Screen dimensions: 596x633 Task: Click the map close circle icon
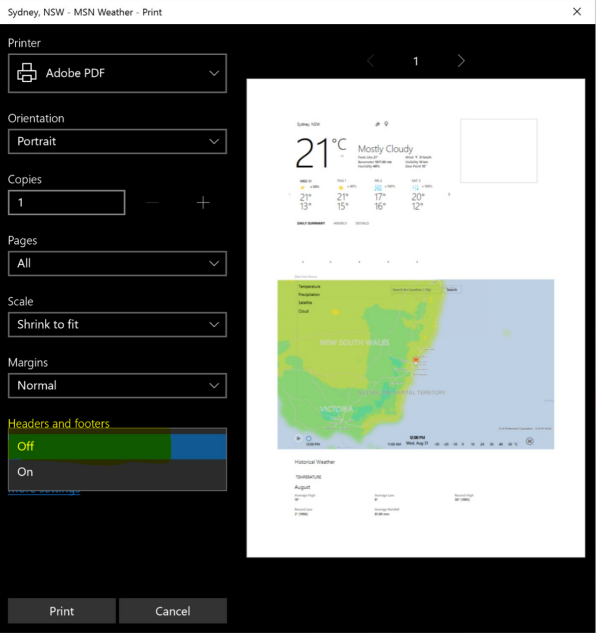(530, 441)
